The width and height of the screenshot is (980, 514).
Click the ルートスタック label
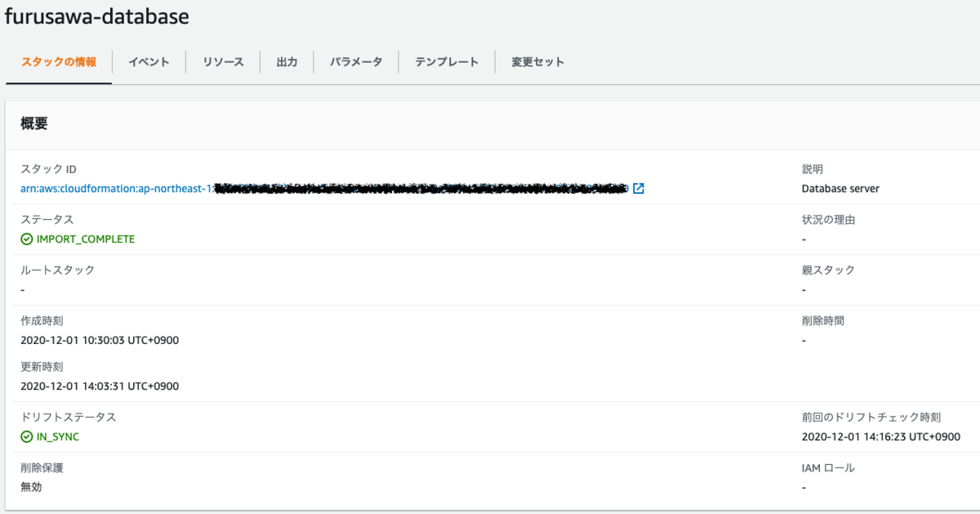pos(57,270)
